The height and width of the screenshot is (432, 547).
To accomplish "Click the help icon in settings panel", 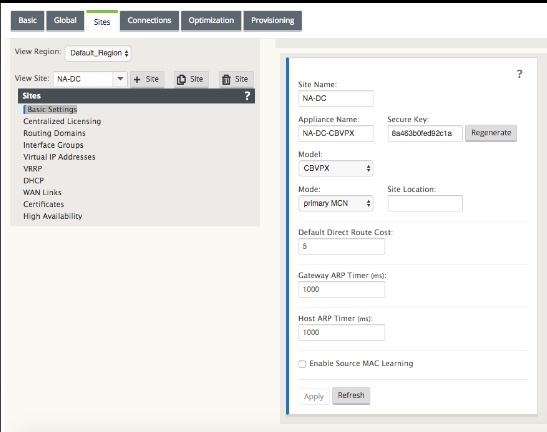I will [519, 74].
